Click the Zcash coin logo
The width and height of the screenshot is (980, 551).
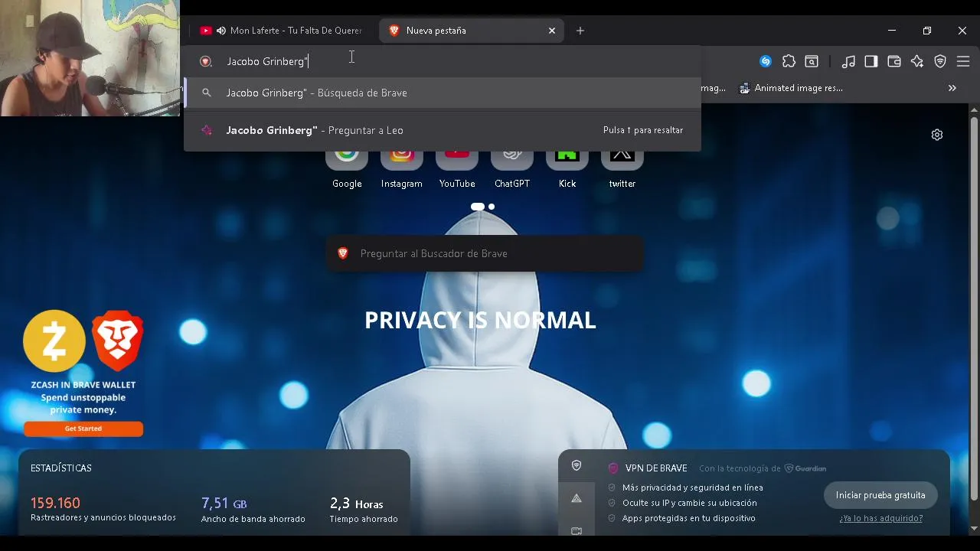point(54,341)
